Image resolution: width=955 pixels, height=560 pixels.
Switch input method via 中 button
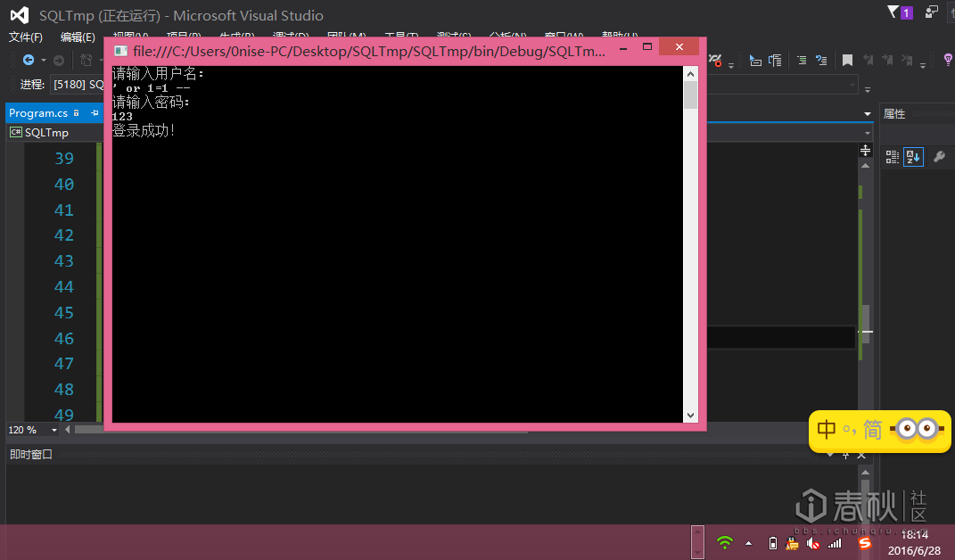pos(826,430)
